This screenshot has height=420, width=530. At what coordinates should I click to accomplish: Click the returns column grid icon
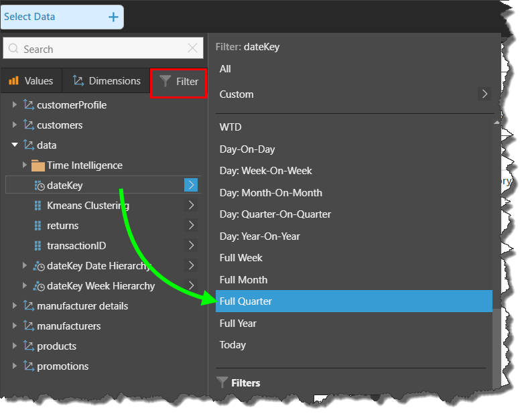coord(38,226)
